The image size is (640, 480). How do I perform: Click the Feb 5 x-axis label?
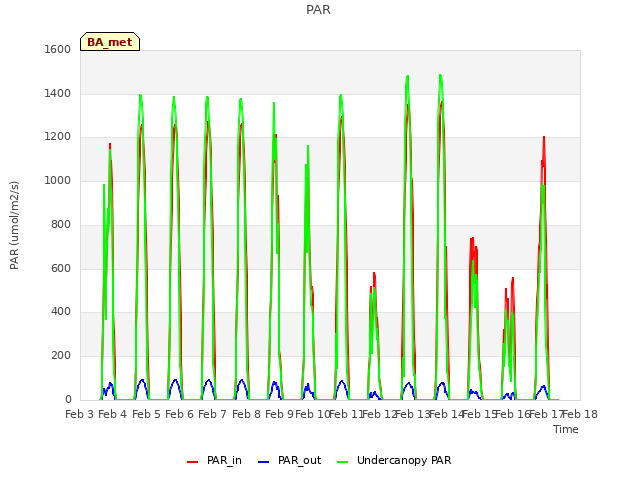coord(146,414)
